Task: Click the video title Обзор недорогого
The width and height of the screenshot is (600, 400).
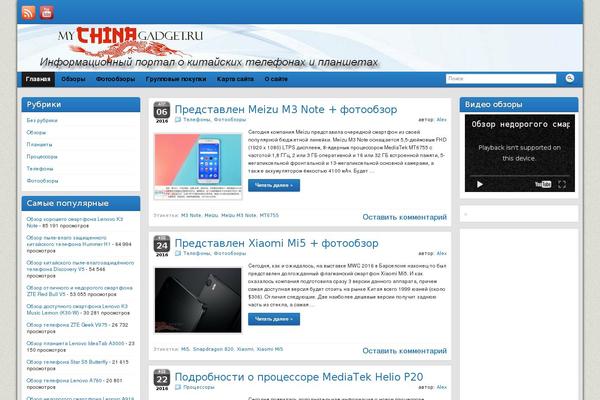Action: tap(521, 124)
